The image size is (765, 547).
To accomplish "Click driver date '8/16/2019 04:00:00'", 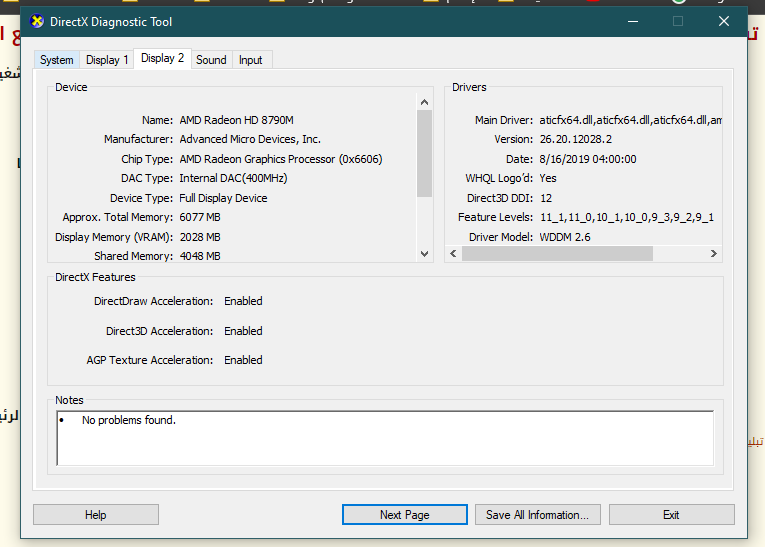I will tap(588, 159).
